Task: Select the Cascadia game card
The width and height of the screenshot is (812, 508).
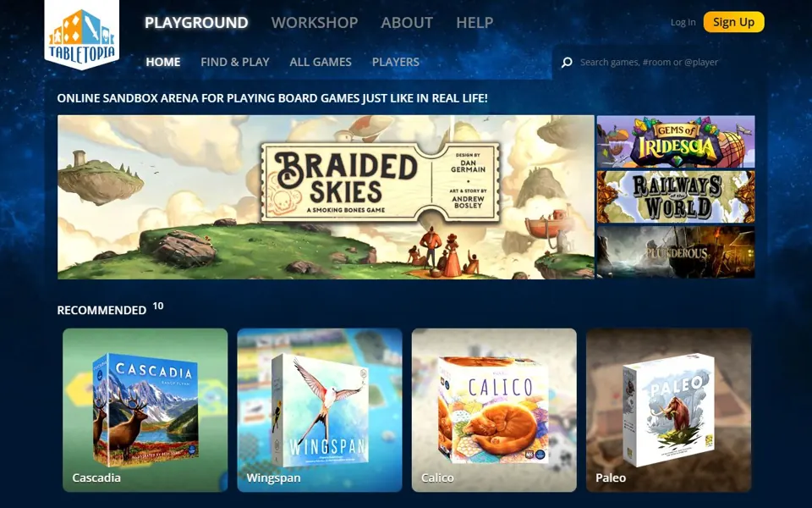Action: [145, 410]
